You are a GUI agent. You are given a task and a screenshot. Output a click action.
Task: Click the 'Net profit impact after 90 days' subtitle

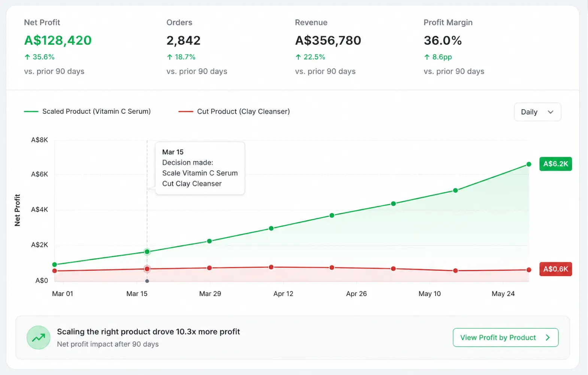[x=108, y=344]
